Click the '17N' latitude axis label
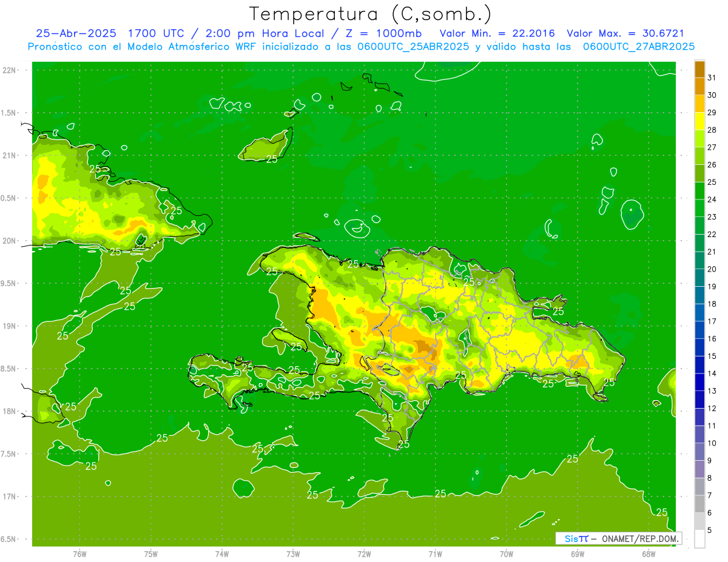The width and height of the screenshot is (728, 562). tap(10, 497)
